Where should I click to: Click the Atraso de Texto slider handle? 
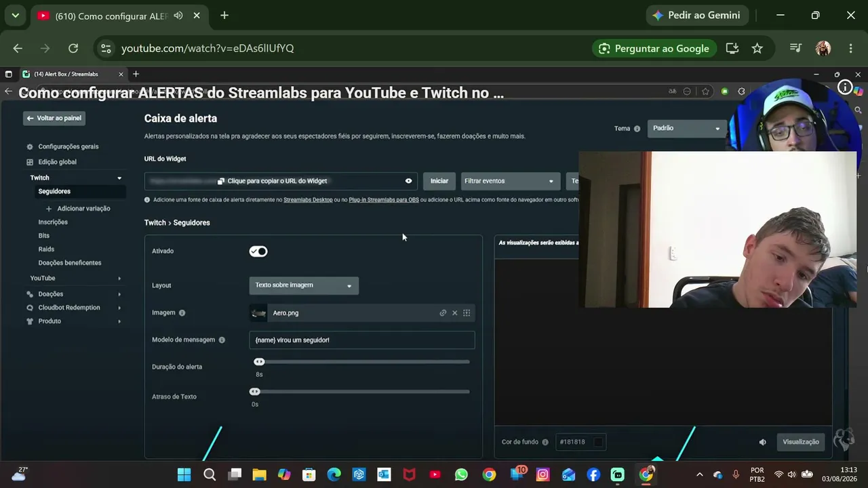[x=254, y=392]
